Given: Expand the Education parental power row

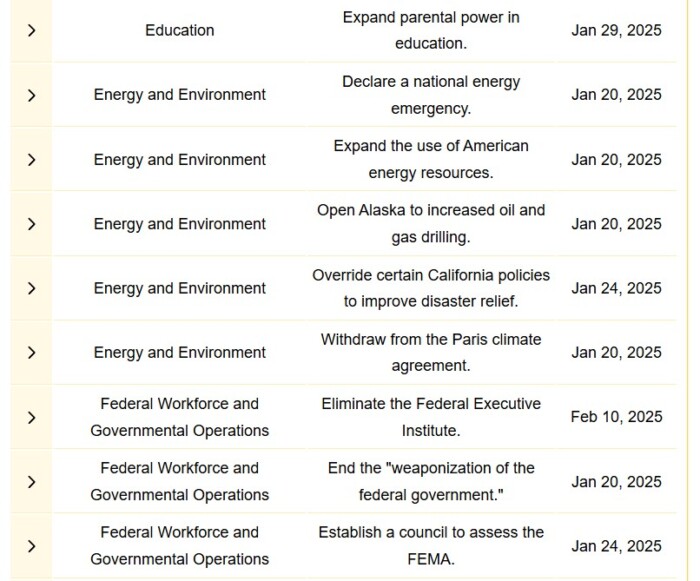Looking at the screenshot, I should 31,30.
